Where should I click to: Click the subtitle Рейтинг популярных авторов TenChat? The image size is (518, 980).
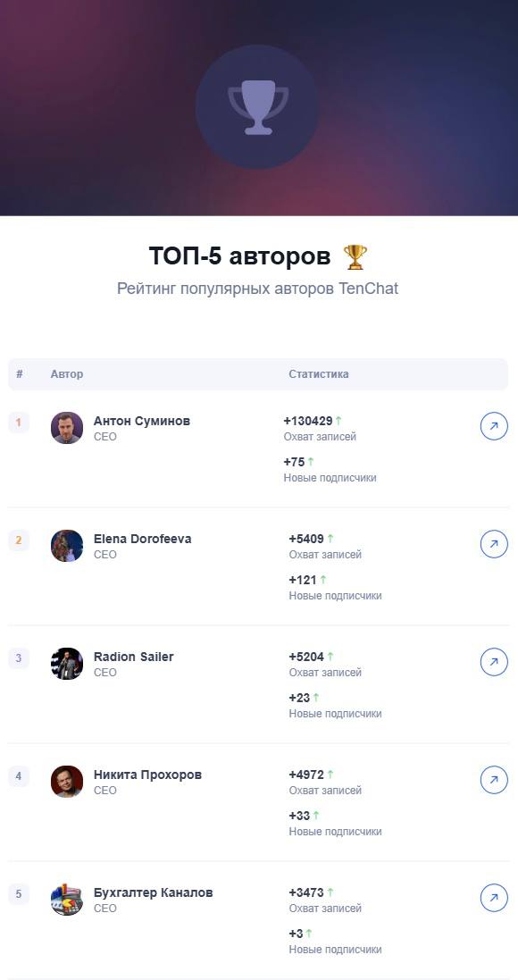click(258, 289)
